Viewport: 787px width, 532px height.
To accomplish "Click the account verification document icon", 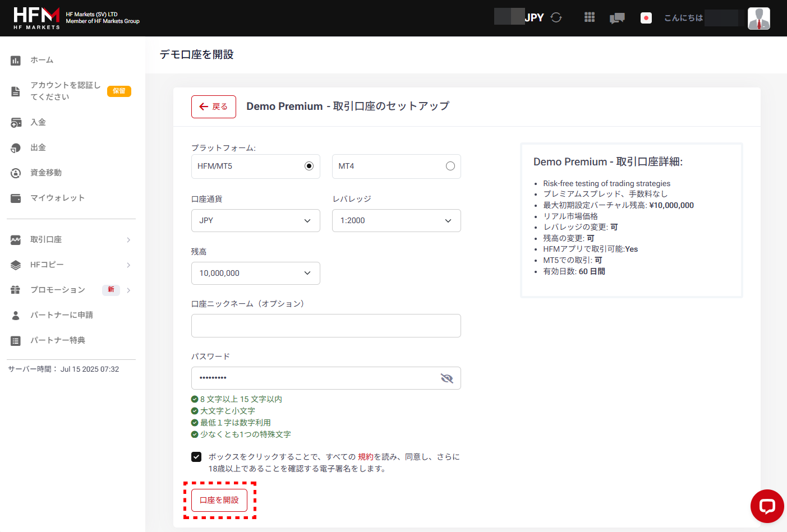I will tap(16, 91).
